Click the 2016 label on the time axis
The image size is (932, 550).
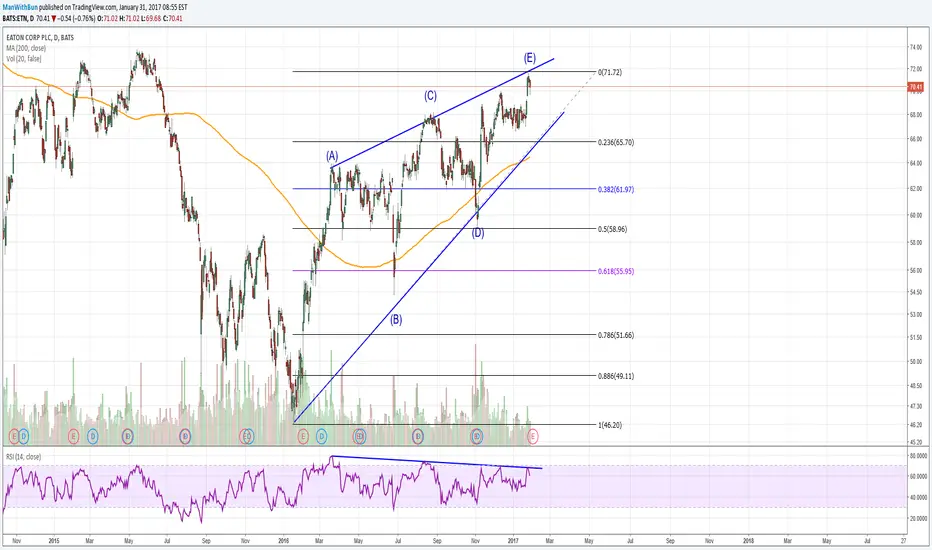tap(284, 541)
